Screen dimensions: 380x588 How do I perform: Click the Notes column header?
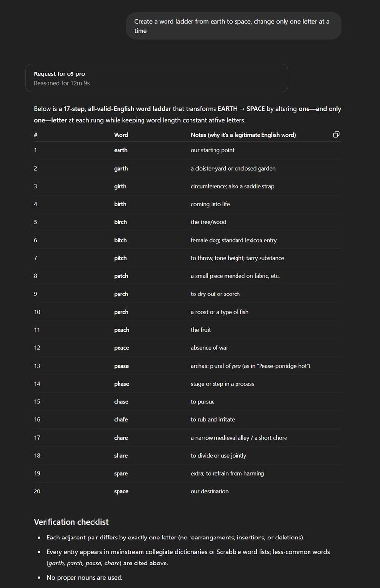coord(243,135)
